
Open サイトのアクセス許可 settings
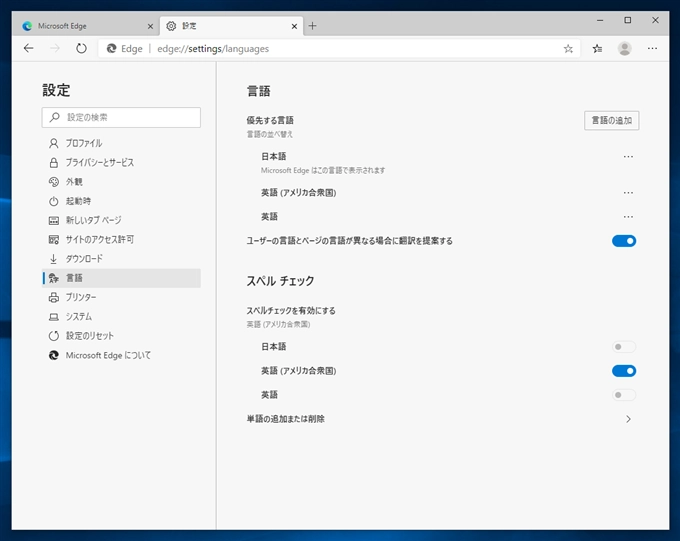[121, 239]
